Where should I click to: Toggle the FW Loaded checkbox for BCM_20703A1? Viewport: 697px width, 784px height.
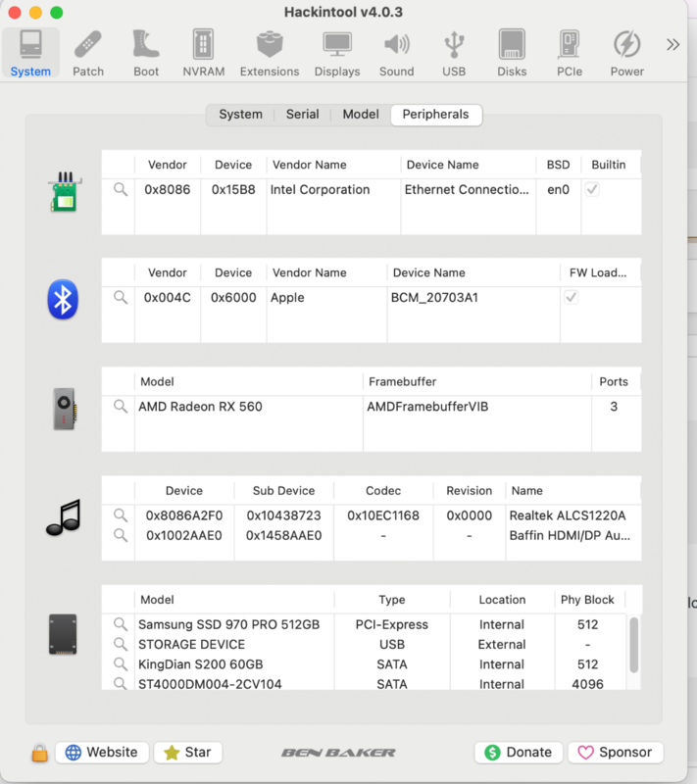tap(571, 298)
